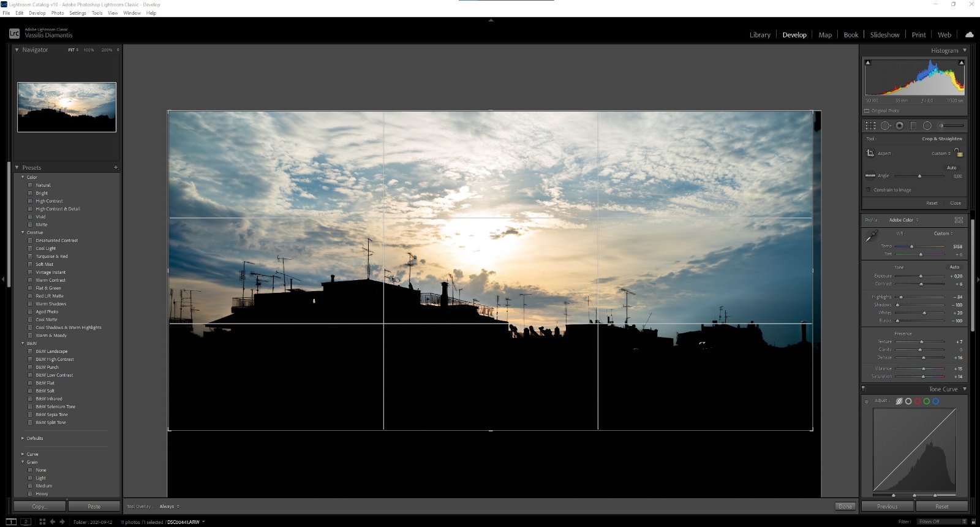Select the Spot Removal tool icon
The height and width of the screenshot is (527, 980).
pyautogui.click(x=885, y=126)
